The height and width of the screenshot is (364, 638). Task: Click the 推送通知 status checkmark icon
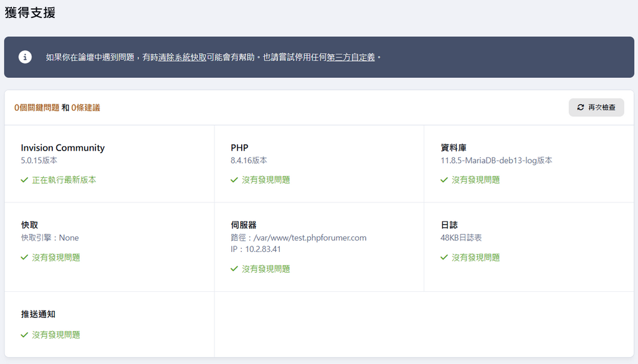coord(24,335)
